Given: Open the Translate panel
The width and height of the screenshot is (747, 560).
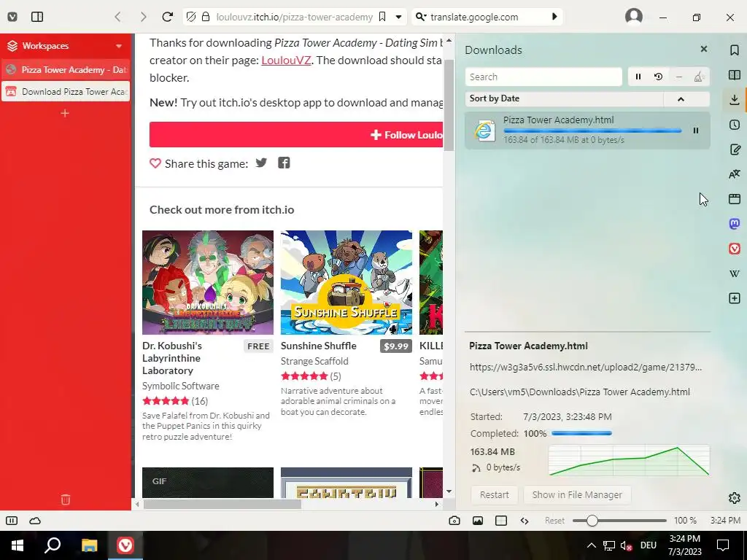Looking at the screenshot, I should (x=735, y=174).
